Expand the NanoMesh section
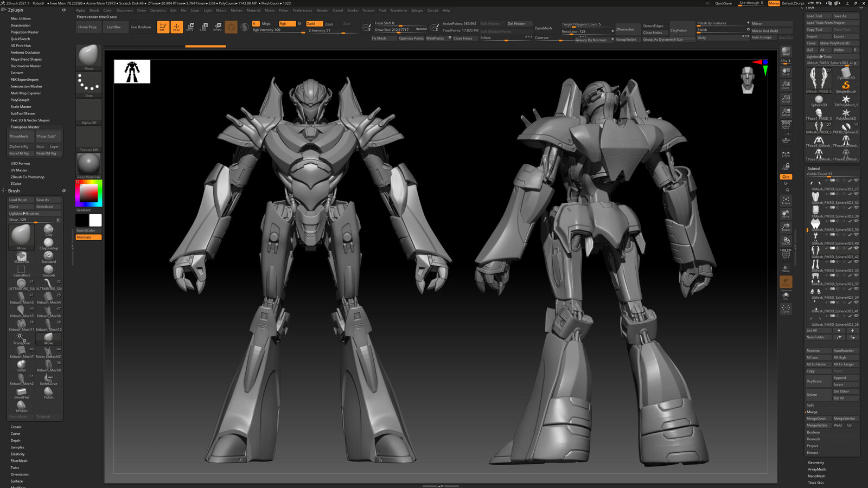Image resolution: width=868 pixels, height=488 pixels. [816, 476]
